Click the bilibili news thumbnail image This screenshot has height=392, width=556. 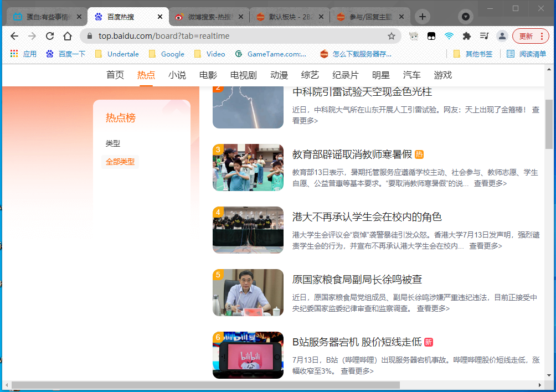248,355
